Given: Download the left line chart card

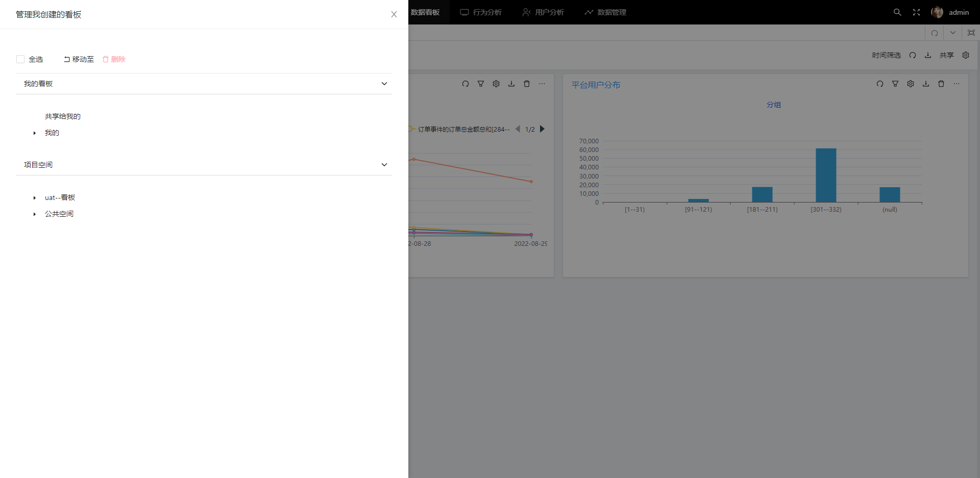Looking at the screenshot, I should tap(511, 84).
